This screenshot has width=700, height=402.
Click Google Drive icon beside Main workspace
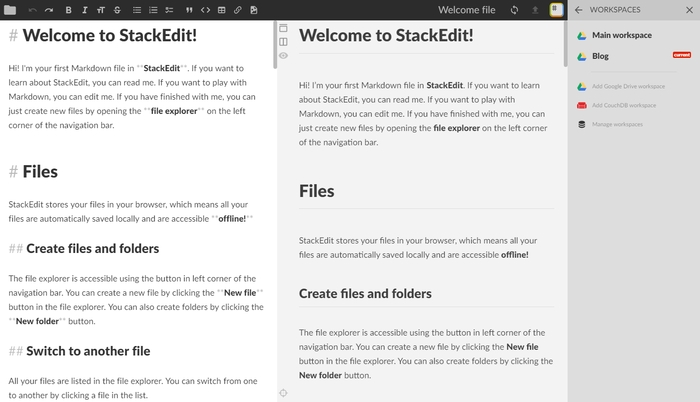[581, 36]
